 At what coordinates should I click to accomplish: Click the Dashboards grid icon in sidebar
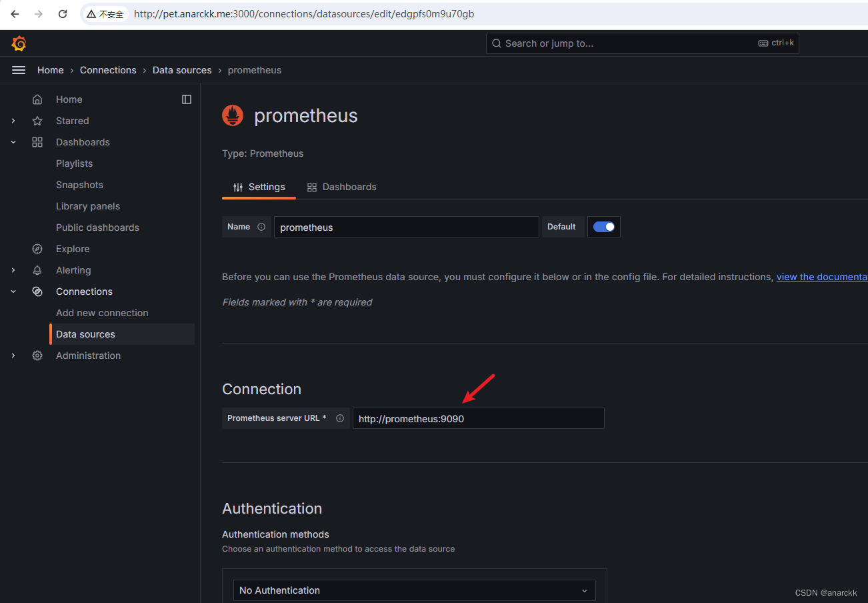[x=37, y=142]
